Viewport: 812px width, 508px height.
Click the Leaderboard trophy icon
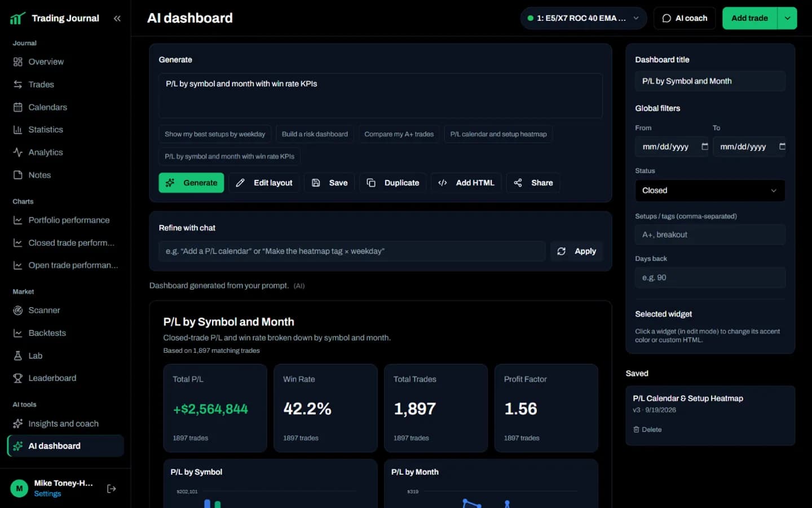point(17,378)
